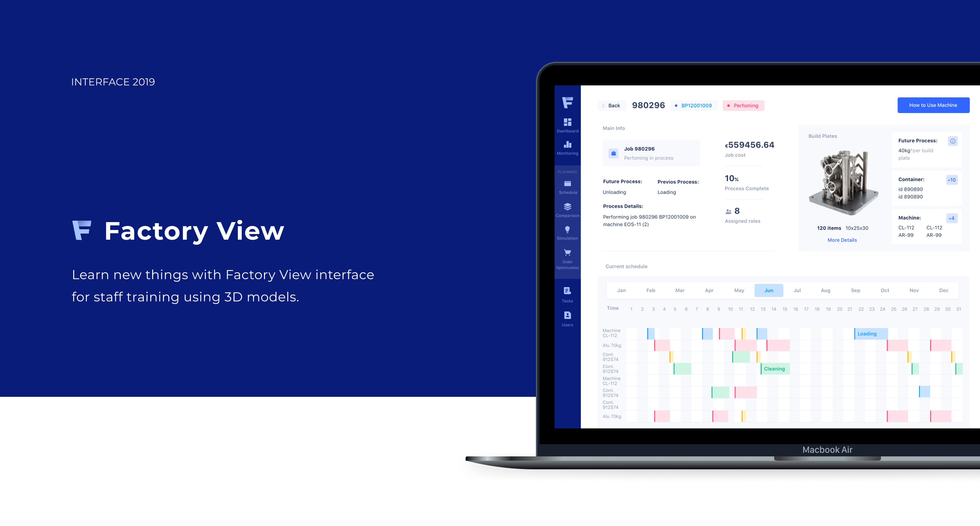The height and width of the screenshot is (526, 980).
Task: Click More Details link for build plates
Action: pos(843,240)
